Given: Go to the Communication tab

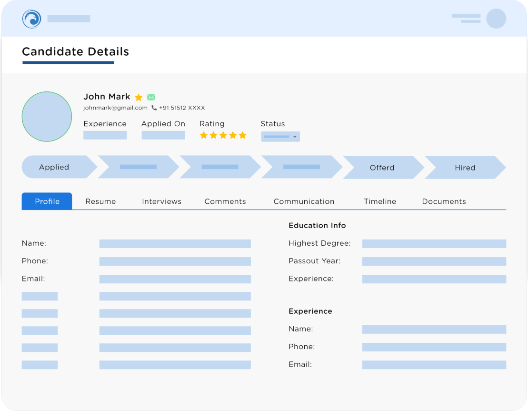Looking at the screenshot, I should pyautogui.click(x=304, y=201).
